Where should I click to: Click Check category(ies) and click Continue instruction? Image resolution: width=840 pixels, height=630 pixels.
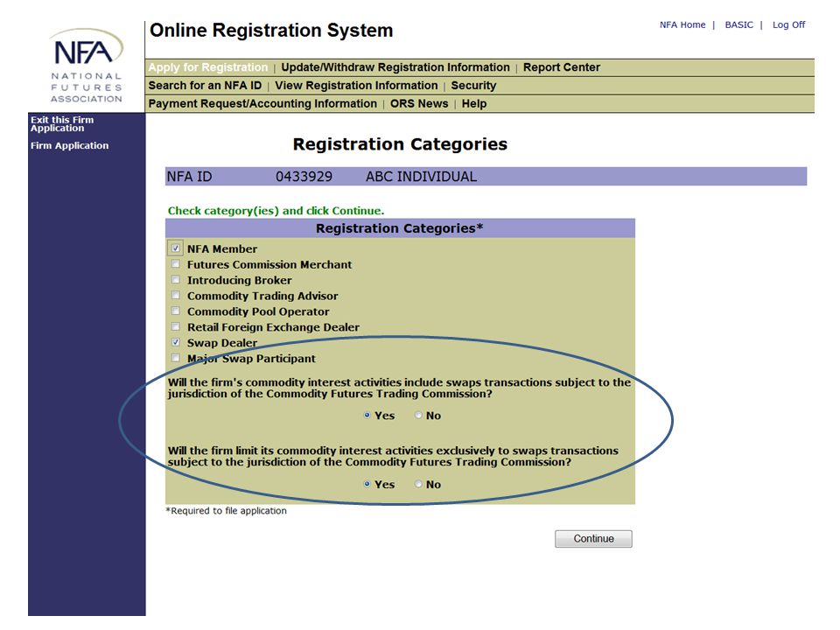click(x=276, y=211)
